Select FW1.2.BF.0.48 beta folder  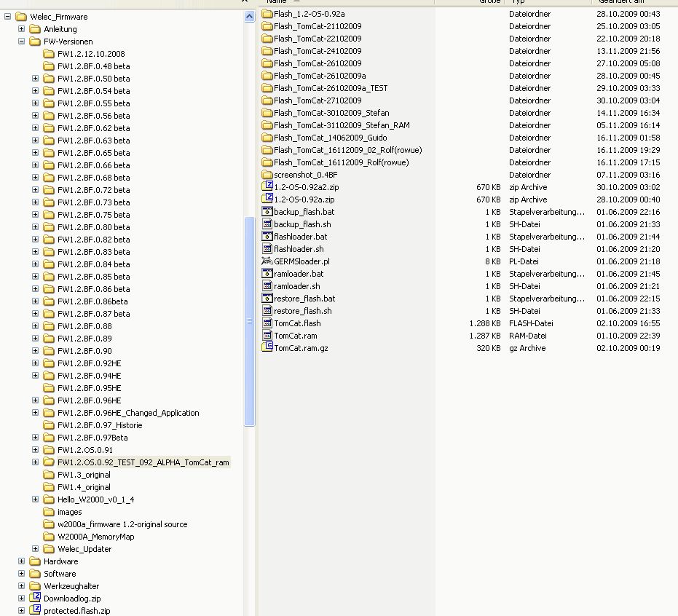point(94,66)
